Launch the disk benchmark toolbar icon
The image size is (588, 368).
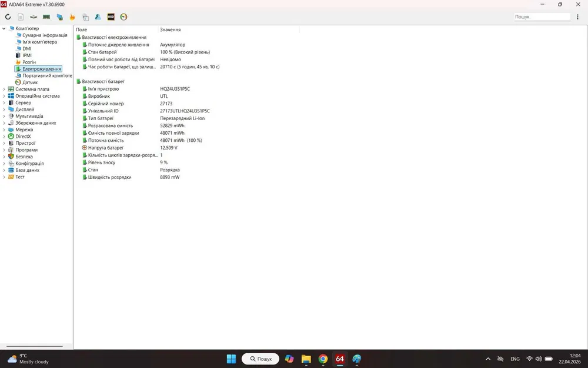pyautogui.click(x=34, y=17)
